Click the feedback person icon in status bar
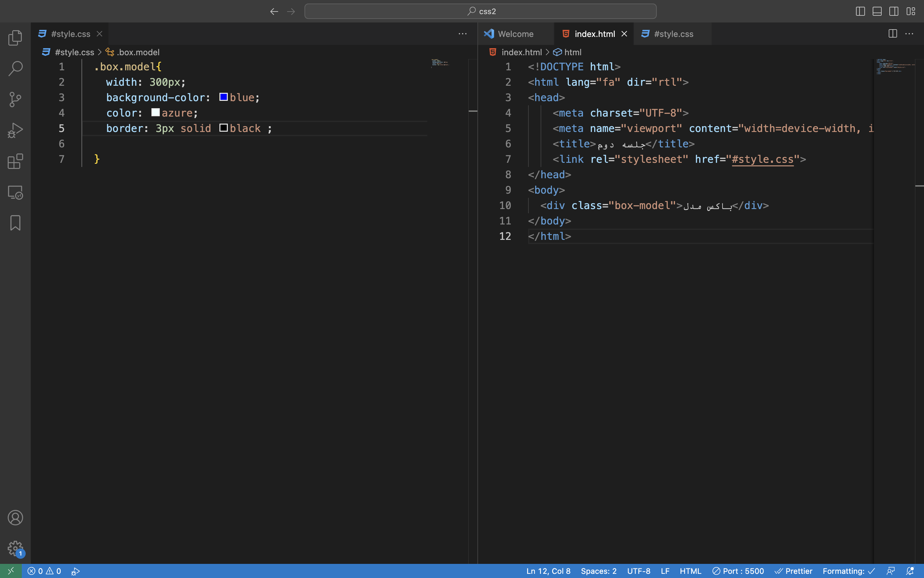924x578 pixels. point(891,571)
